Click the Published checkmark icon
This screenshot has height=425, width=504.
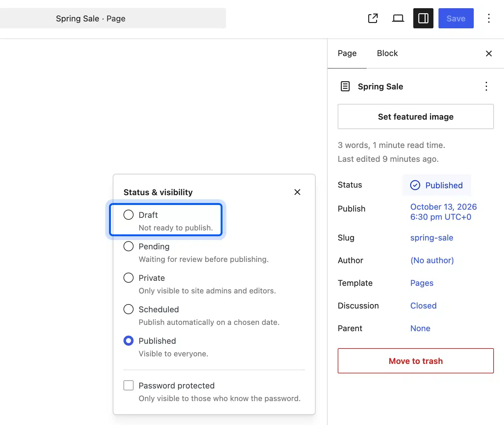click(x=415, y=185)
